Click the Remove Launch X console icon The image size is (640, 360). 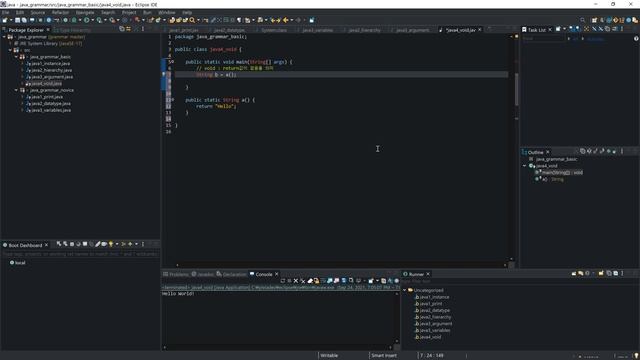click(x=296, y=281)
